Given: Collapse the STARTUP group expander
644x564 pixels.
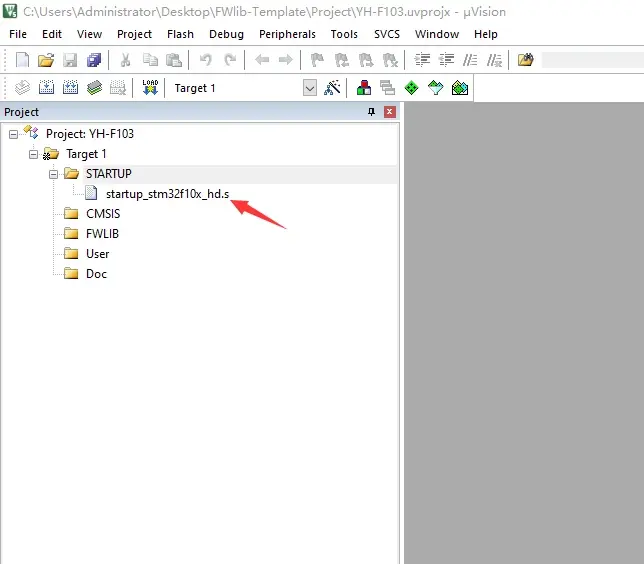Looking at the screenshot, I should [53, 175].
